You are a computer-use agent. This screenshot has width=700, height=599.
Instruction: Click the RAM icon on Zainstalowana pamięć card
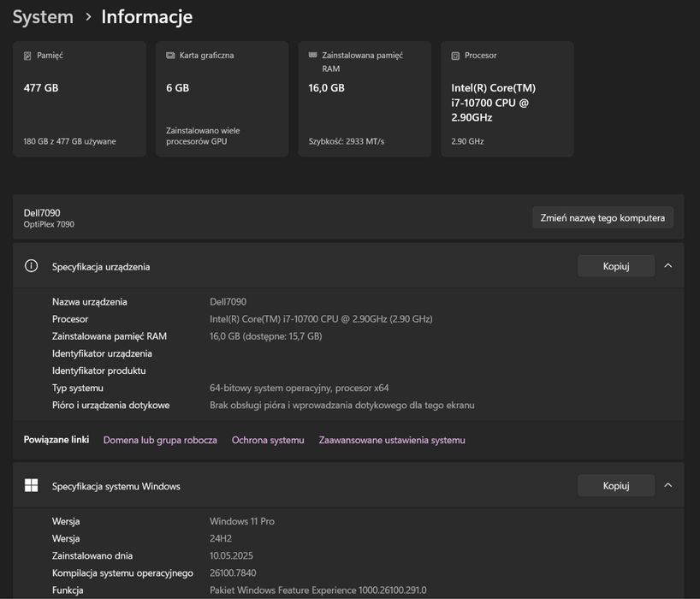pos(312,55)
